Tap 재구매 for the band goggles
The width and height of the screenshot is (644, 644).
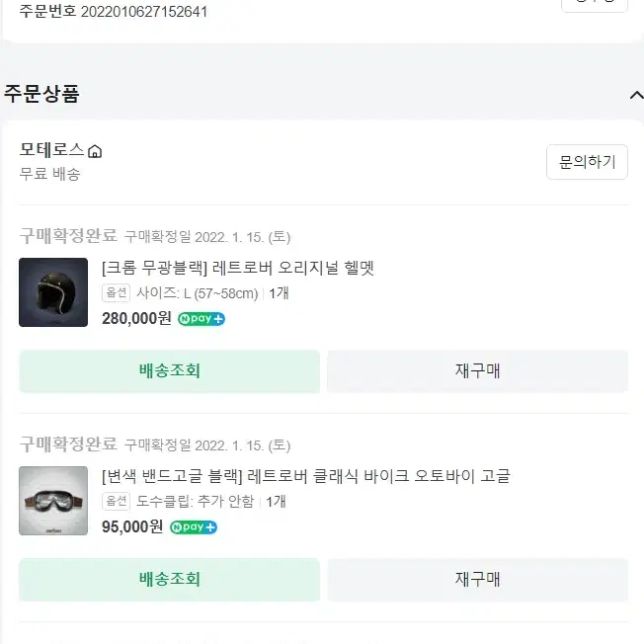pyautogui.click(x=478, y=580)
